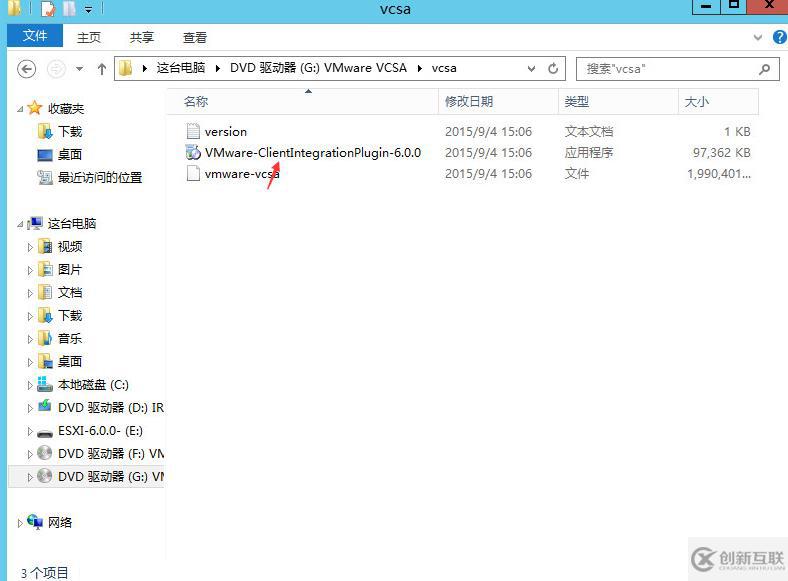Click the address bar folder icon
This screenshot has height=581, width=788.
click(x=126, y=68)
